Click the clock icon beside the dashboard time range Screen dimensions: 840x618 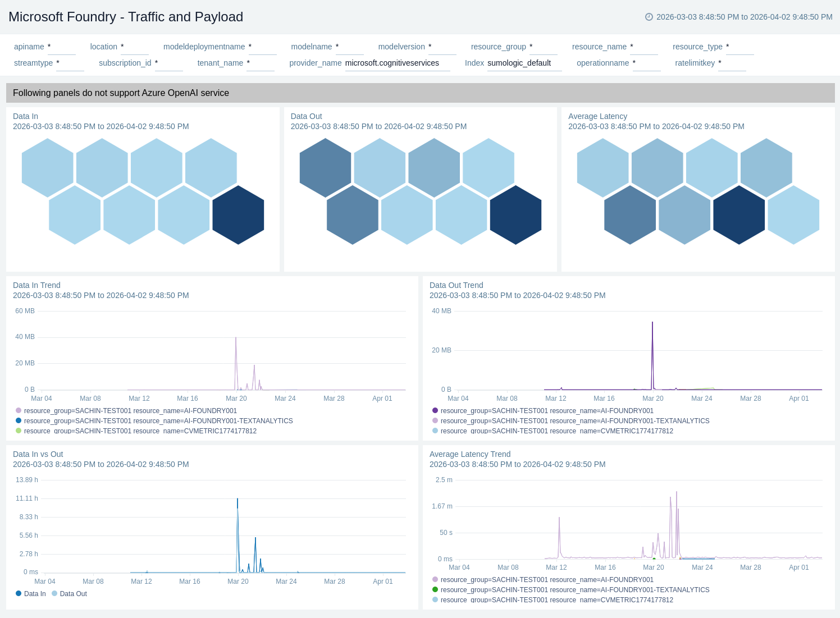[649, 17]
